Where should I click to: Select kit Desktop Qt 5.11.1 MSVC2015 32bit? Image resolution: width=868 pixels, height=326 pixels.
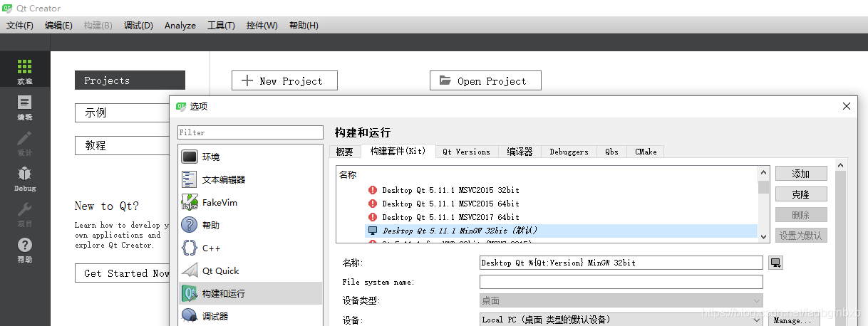coord(450,190)
